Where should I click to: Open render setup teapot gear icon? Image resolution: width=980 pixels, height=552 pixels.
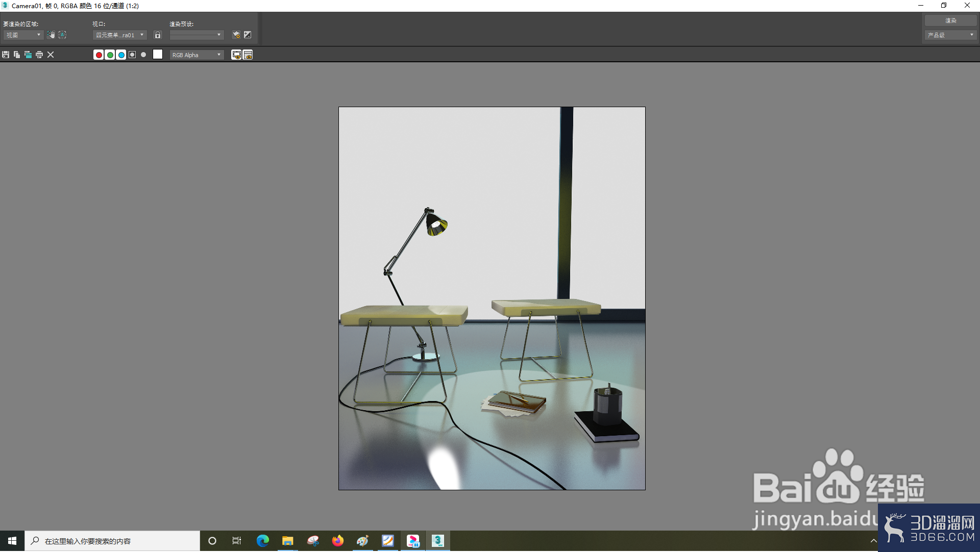[236, 35]
